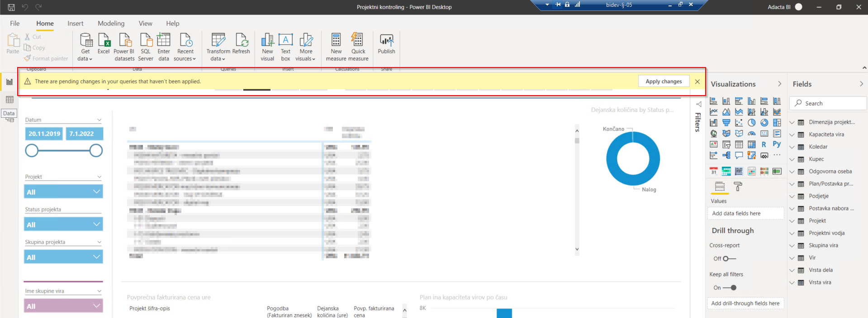
Task: Expand the Projekt table in Fields
Action: click(x=792, y=221)
